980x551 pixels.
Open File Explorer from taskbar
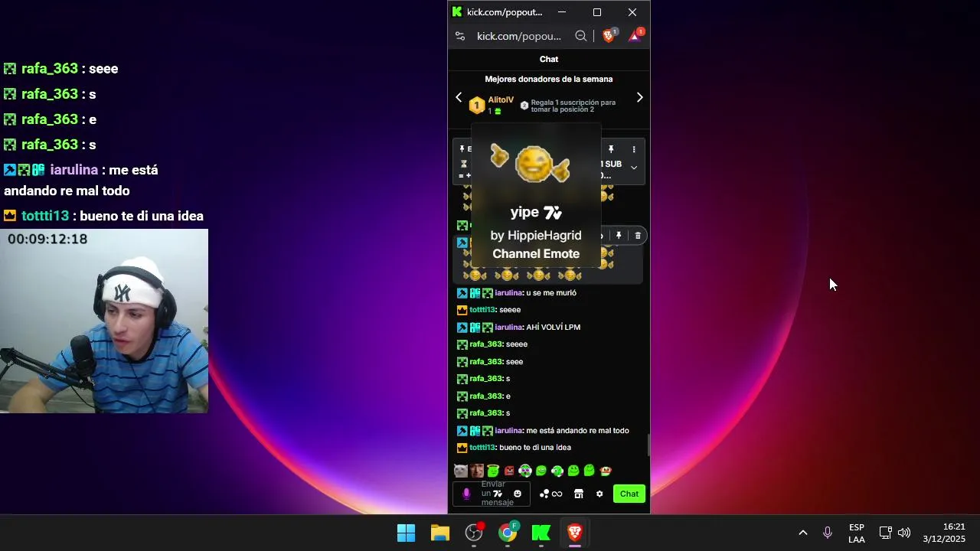[440, 533]
